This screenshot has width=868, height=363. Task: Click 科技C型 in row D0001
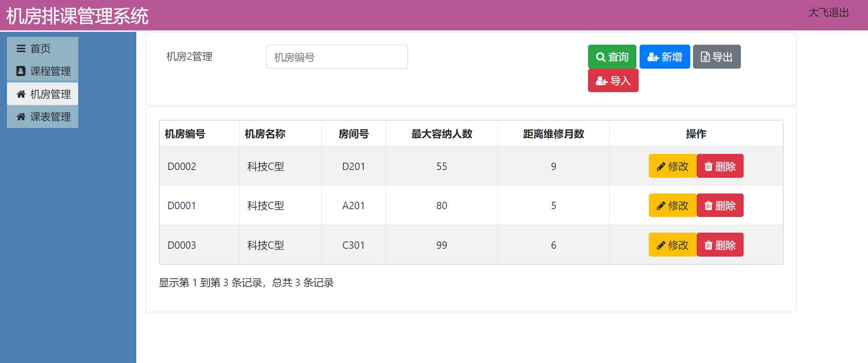(x=266, y=205)
